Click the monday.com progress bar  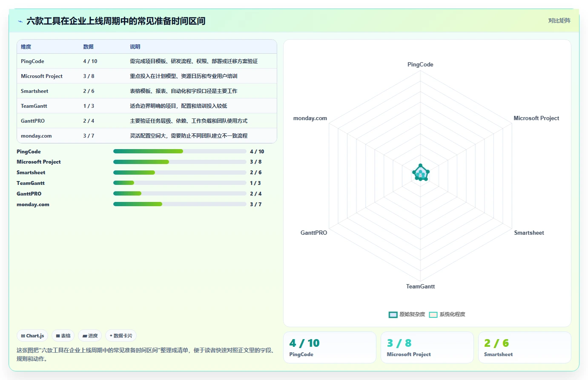click(x=180, y=204)
